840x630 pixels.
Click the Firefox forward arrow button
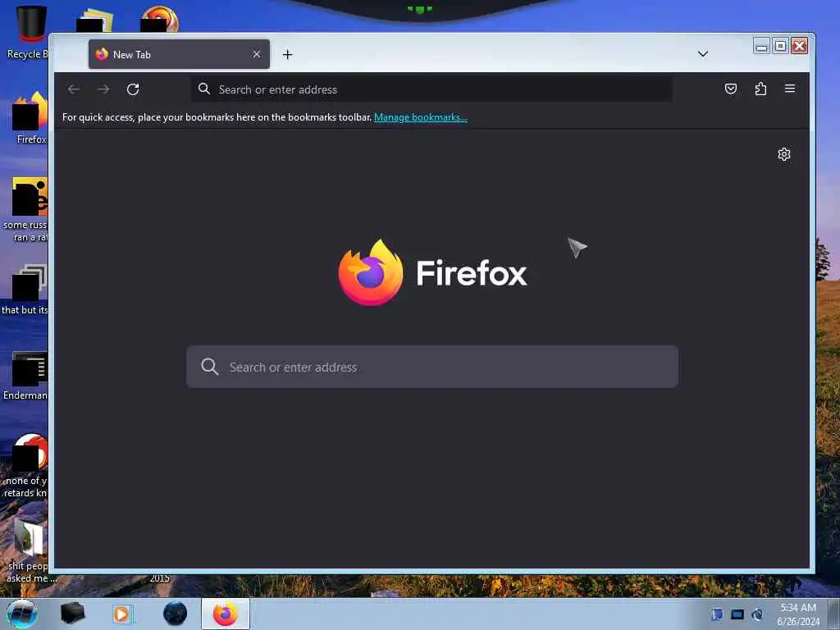coord(103,89)
